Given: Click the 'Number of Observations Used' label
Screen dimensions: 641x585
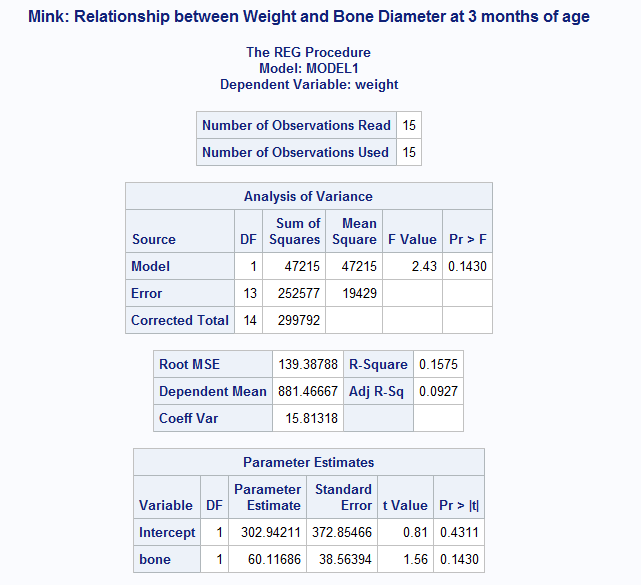Looking at the screenshot, I should (x=296, y=152).
